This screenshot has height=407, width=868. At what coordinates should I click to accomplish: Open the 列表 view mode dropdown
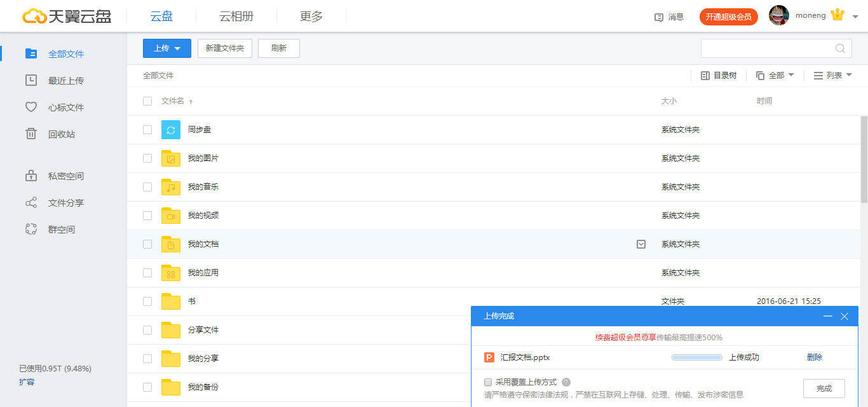click(x=834, y=75)
